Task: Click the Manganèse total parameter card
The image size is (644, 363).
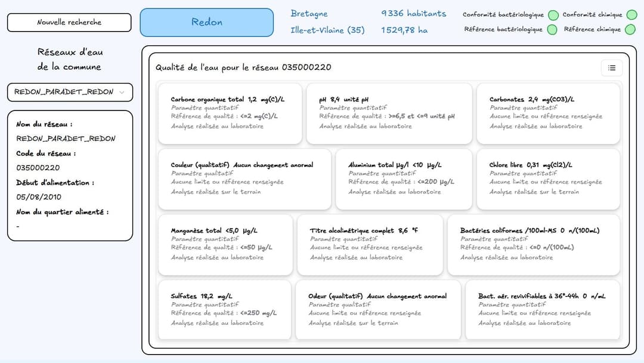Action: (225, 245)
